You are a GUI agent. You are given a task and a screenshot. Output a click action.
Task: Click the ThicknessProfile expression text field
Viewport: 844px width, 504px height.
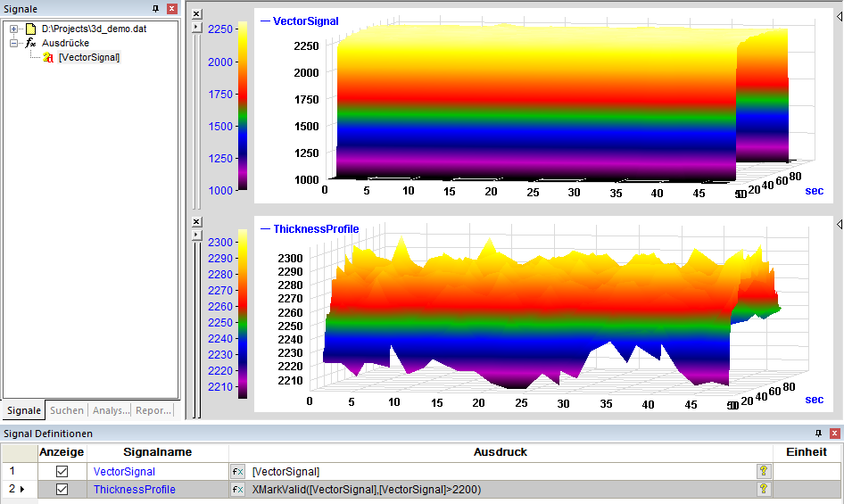pos(501,490)
